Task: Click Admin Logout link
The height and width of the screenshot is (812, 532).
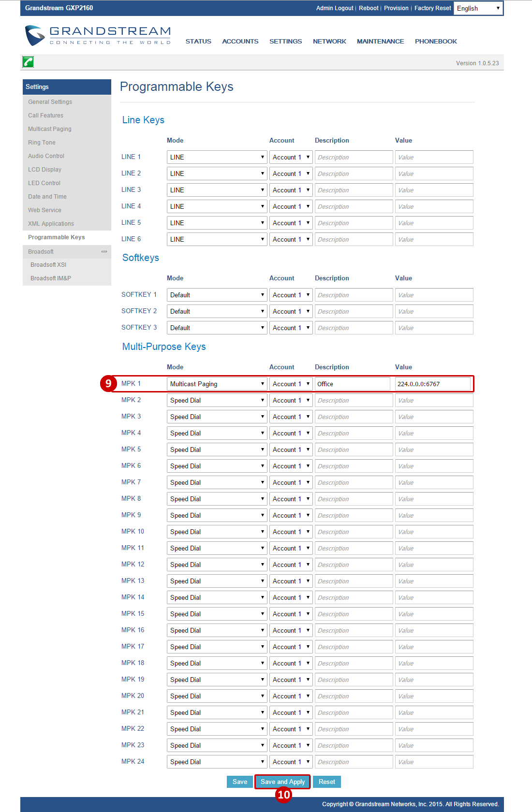Action: [x=335, y=8]
